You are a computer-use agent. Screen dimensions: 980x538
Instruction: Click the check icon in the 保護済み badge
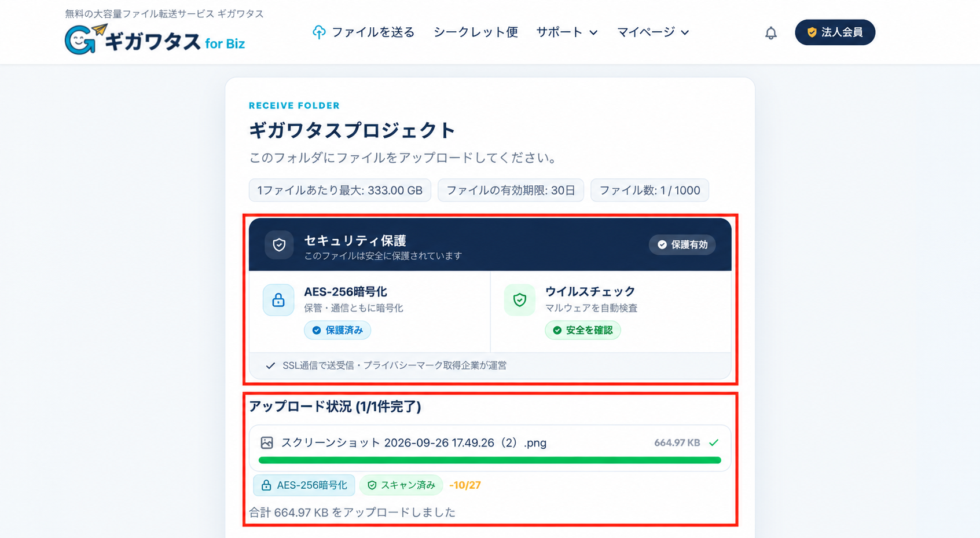point(317,330)
